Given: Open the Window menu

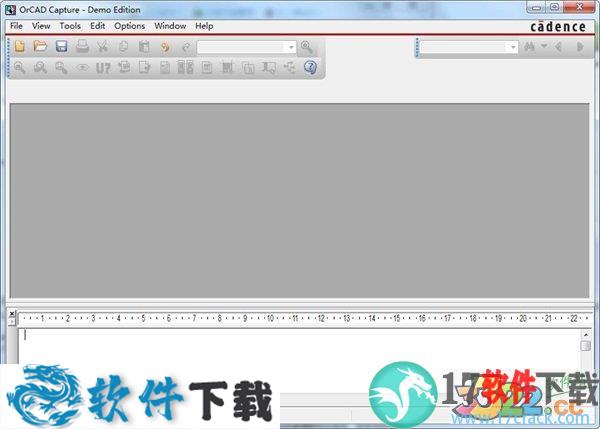Looking at the screenshot, I should (x=170, y=26).
